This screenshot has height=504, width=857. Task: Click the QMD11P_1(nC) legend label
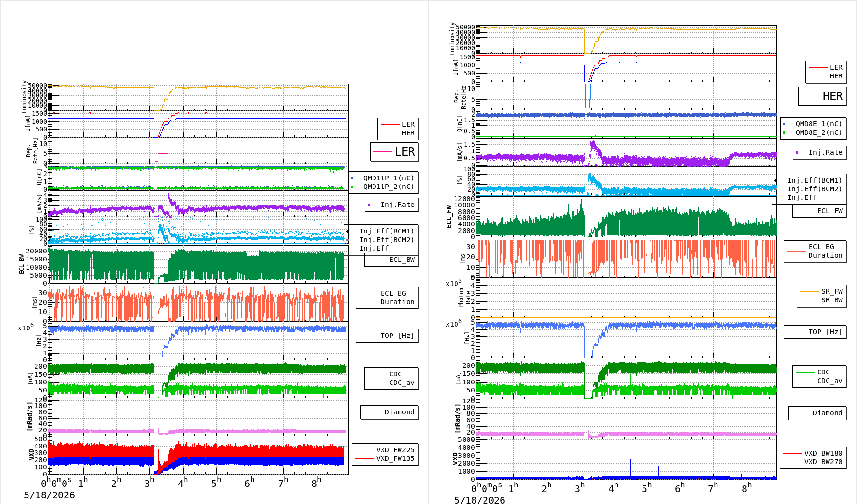389,178
